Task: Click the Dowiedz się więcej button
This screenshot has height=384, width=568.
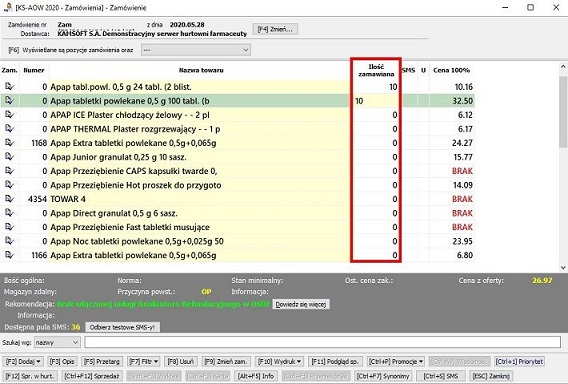Action: (301, 304)
